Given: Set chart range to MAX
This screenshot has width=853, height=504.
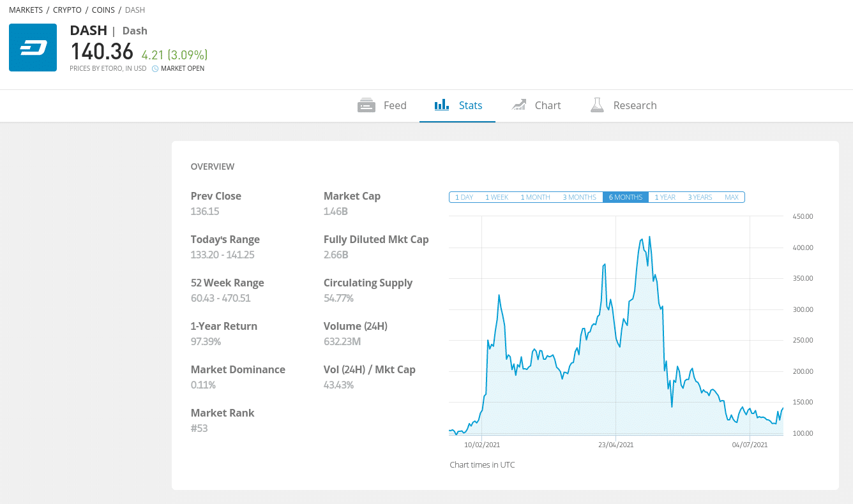Looking at the screenshot, I should coord(732,197).
